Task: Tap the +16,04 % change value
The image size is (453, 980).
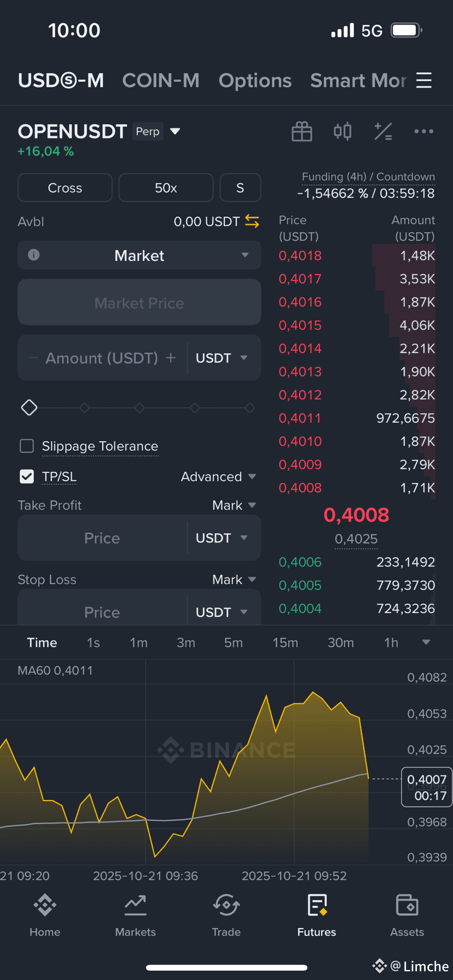Action: 46,151
